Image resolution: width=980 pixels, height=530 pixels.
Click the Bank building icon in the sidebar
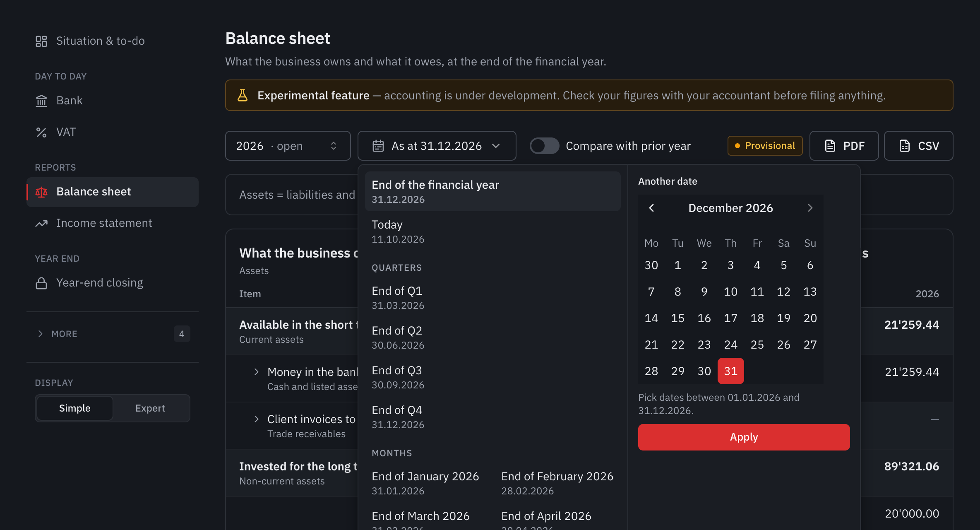click(x=41, y=101)
